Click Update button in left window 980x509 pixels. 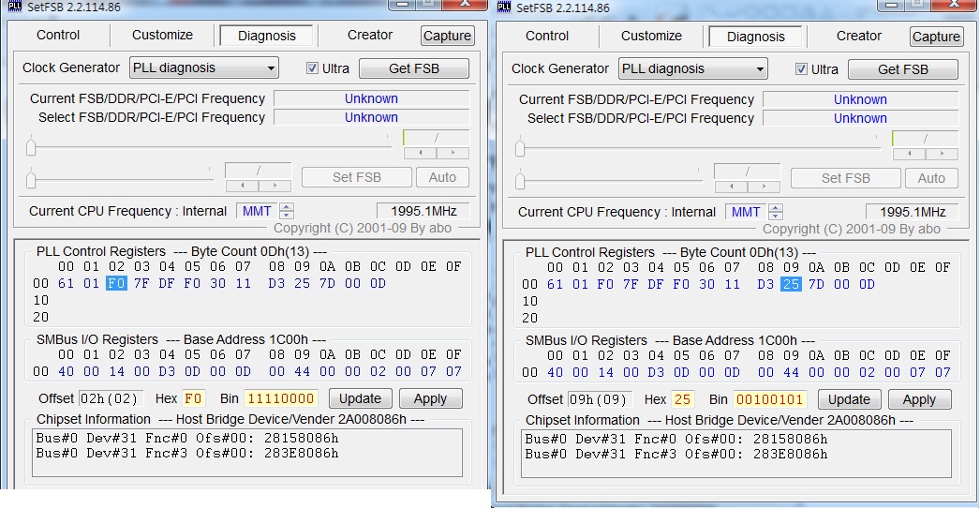pyautogui.click(x=360, y=398)
